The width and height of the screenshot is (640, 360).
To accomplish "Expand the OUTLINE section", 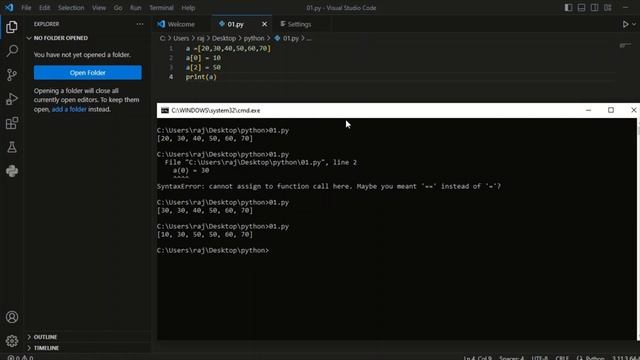I will (45, 337).
